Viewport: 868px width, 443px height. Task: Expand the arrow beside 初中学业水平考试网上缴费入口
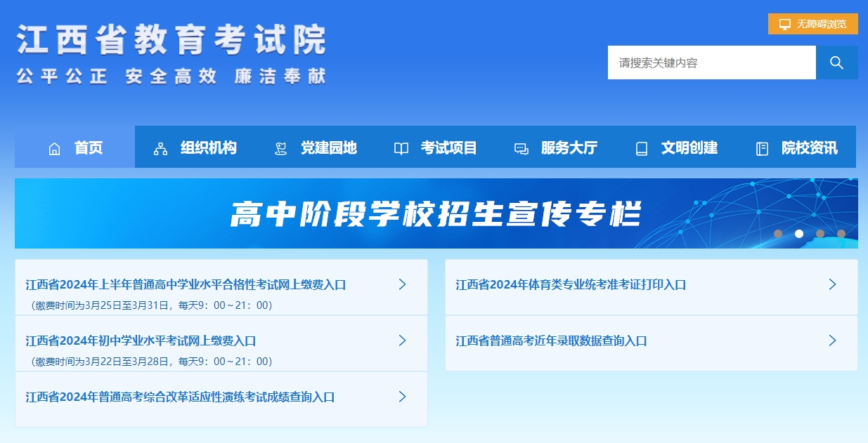(x=402, y=340)
